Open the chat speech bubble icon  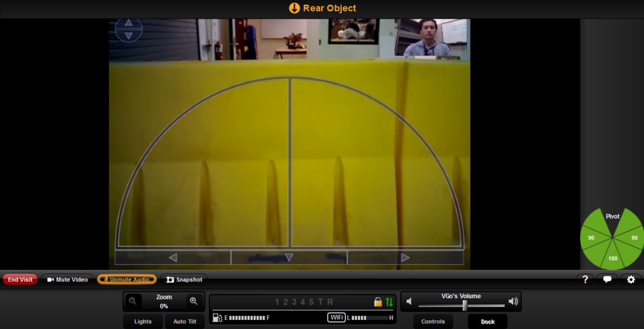[607, 280]
